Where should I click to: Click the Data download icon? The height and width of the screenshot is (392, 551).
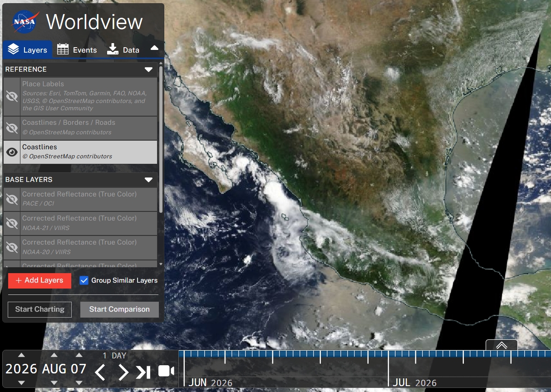113,49
